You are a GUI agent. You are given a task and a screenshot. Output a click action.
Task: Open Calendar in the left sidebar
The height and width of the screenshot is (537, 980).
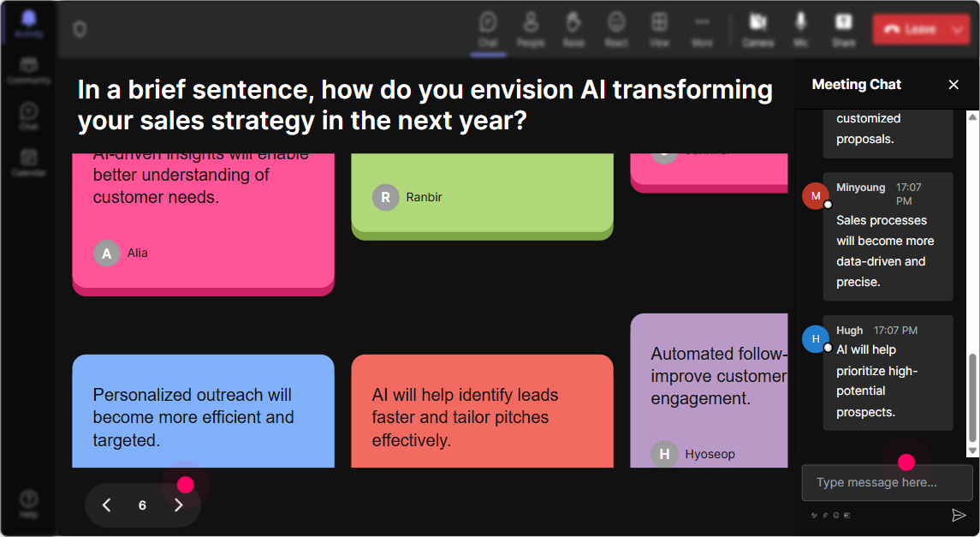(x=29, y=163)
